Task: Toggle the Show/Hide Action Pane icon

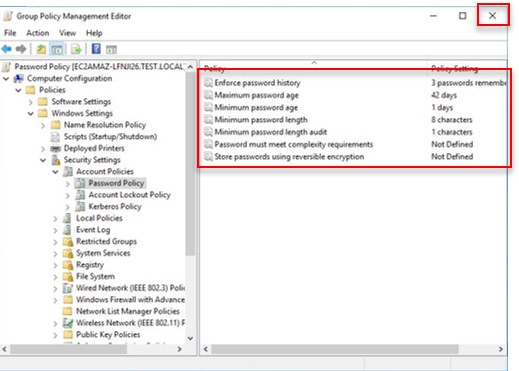Action: [x=111, y=50]
